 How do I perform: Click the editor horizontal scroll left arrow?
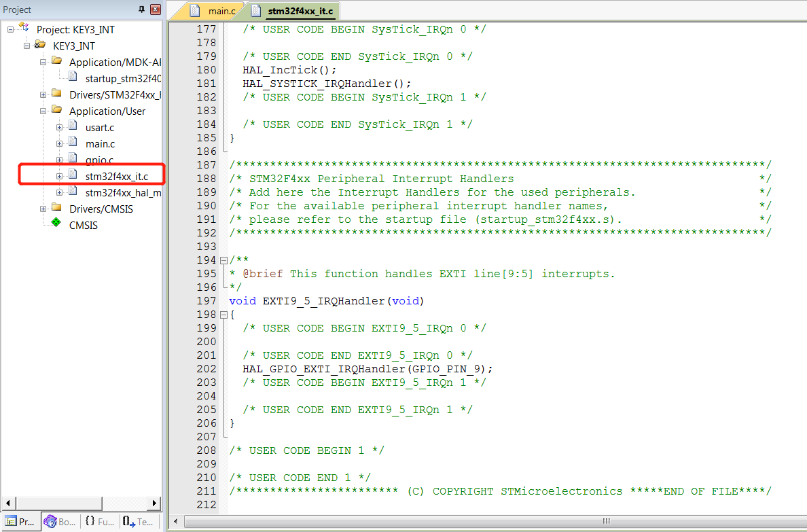(x=176, y=522)
